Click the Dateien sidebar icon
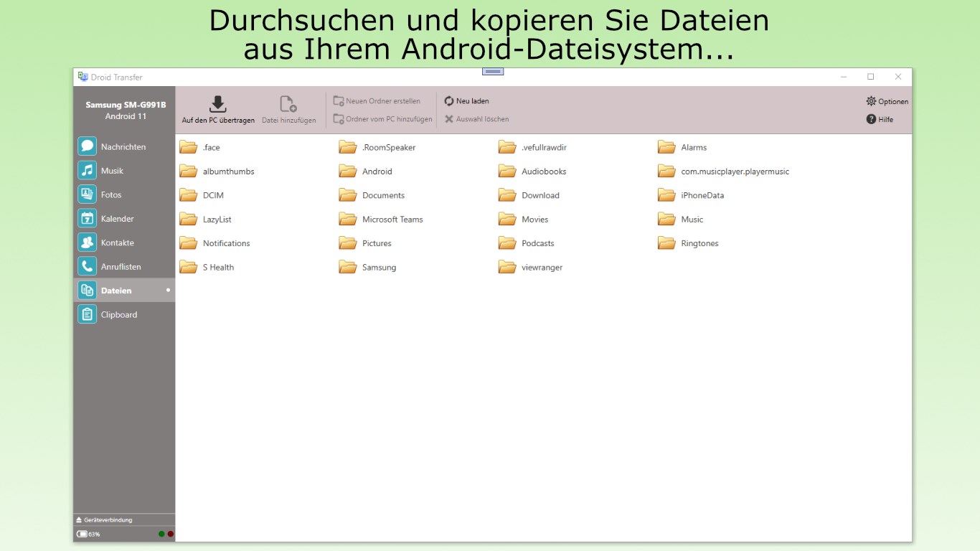Image resolution: width=980 pixels, height=551 pixels. 87,291
